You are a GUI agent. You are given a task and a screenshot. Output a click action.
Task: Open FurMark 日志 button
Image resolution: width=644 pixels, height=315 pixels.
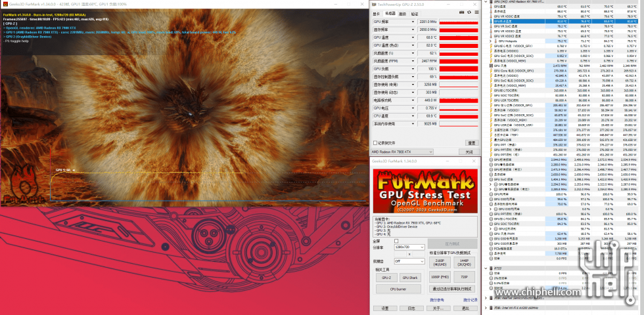(x=411, y=308)
